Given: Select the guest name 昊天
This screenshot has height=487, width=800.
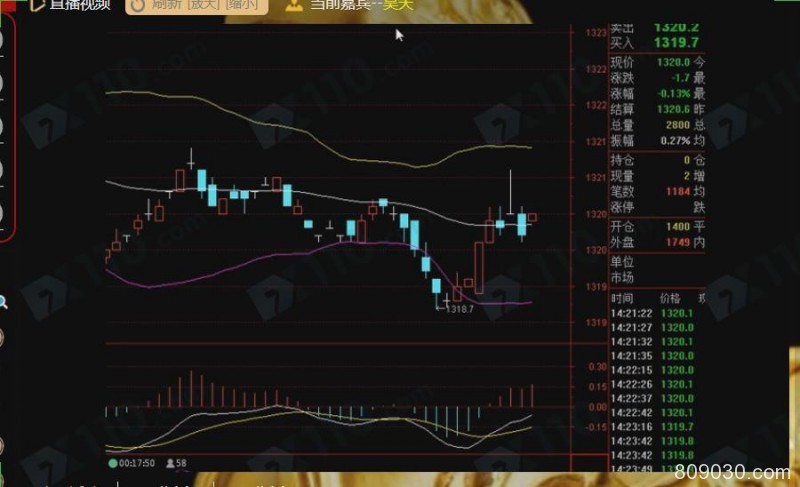Looking at the screenshot, I should tap(398, 5).
